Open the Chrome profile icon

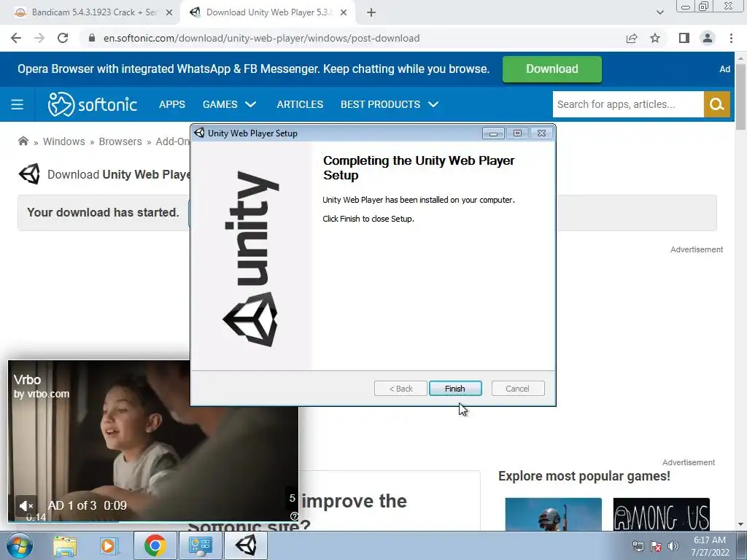708,38
